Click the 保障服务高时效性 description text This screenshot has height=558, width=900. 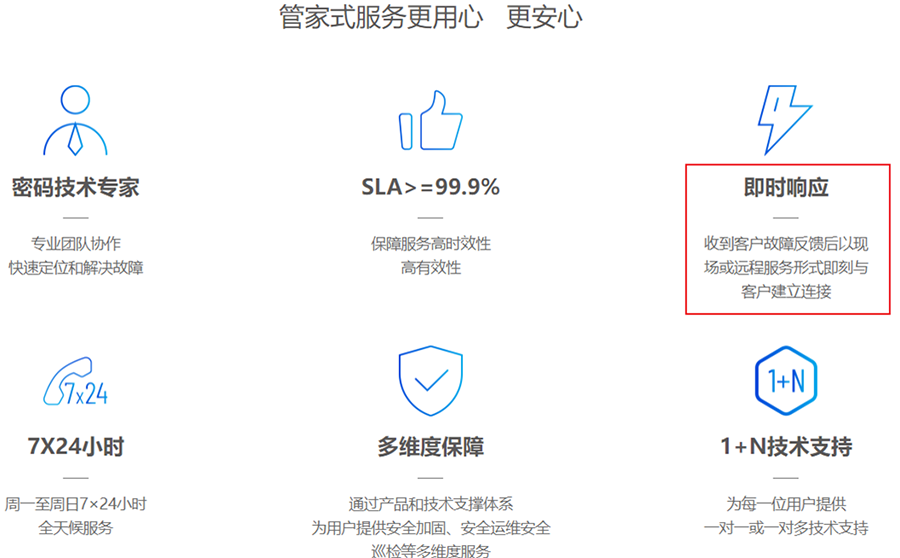(430, 243)
